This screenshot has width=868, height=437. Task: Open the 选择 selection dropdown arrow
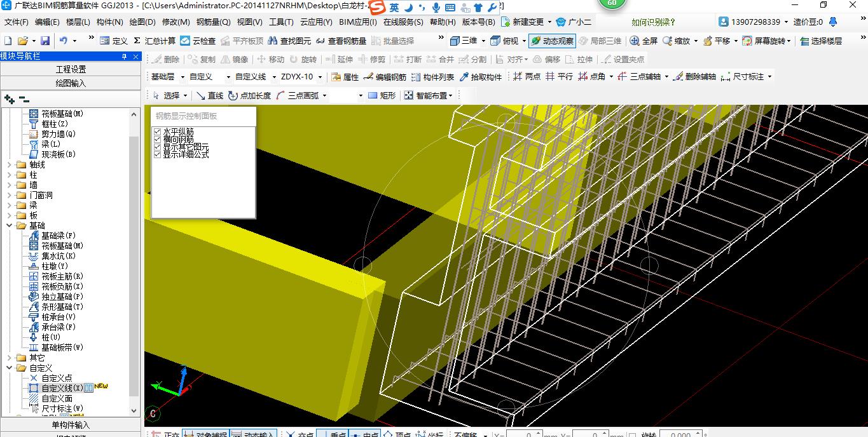coord(185,95)
